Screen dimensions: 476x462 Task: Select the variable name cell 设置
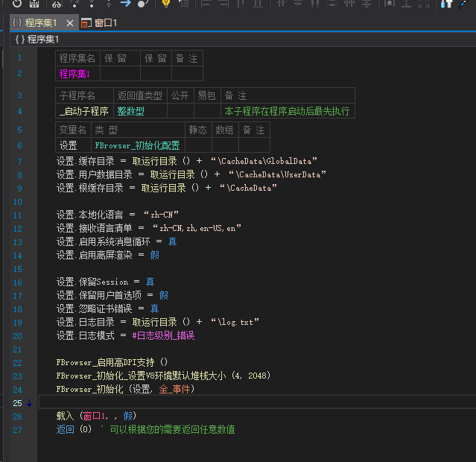click(74, 145)
